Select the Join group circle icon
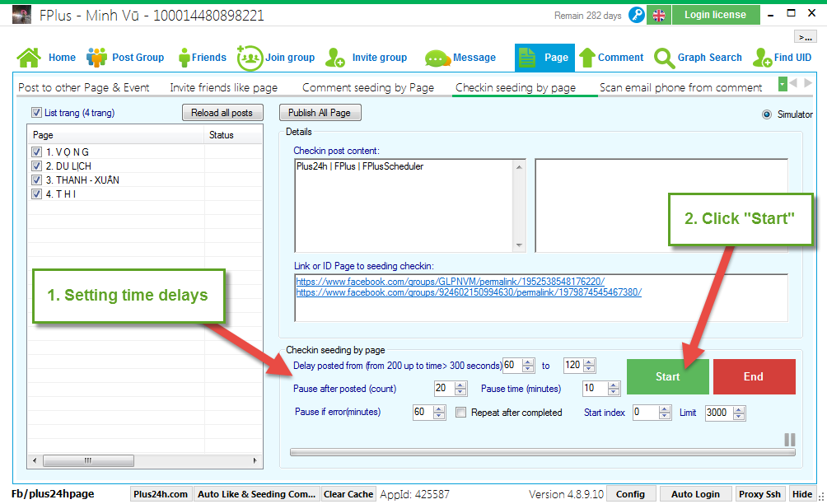827x504 pixels. click(x=250, y=58)
